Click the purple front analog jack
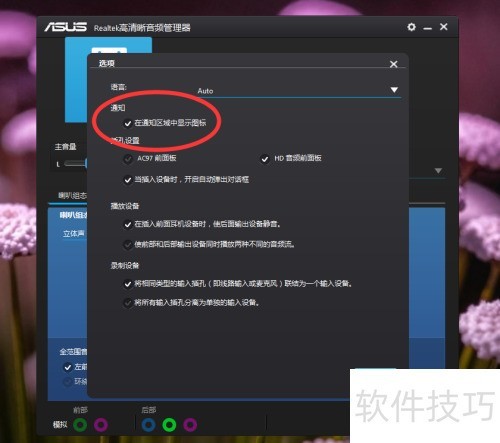This screenshot has height=443, width=500. [x=101, y=425]
